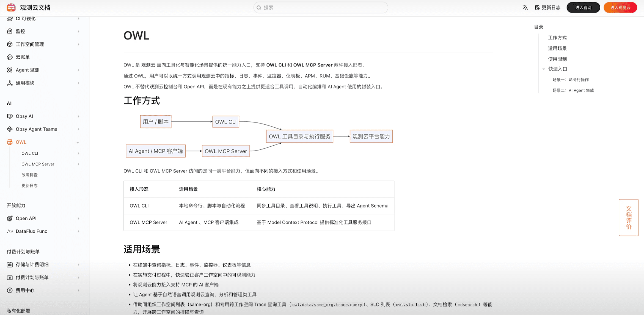Jump to 适用场景 in table of contents
This screenshot has width=644, height=315.
pos(557,48)
